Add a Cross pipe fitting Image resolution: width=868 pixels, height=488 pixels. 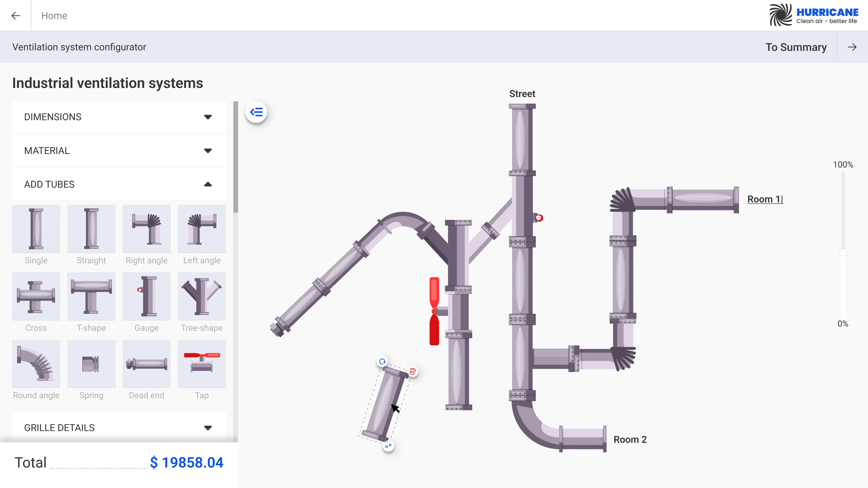click(36, 296)
